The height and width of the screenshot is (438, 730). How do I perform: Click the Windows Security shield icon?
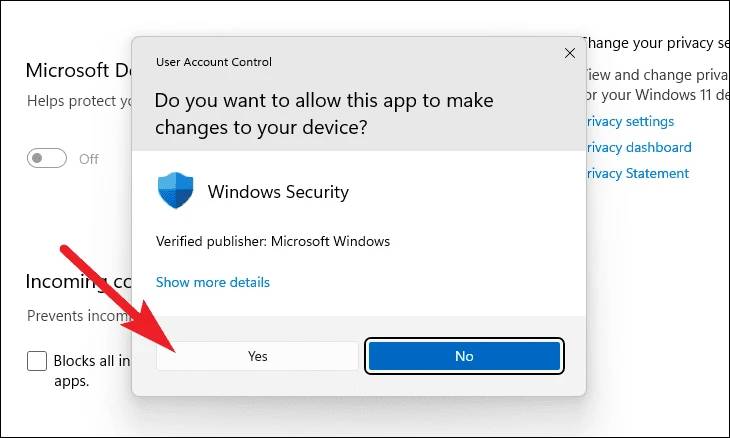point(175,191)
